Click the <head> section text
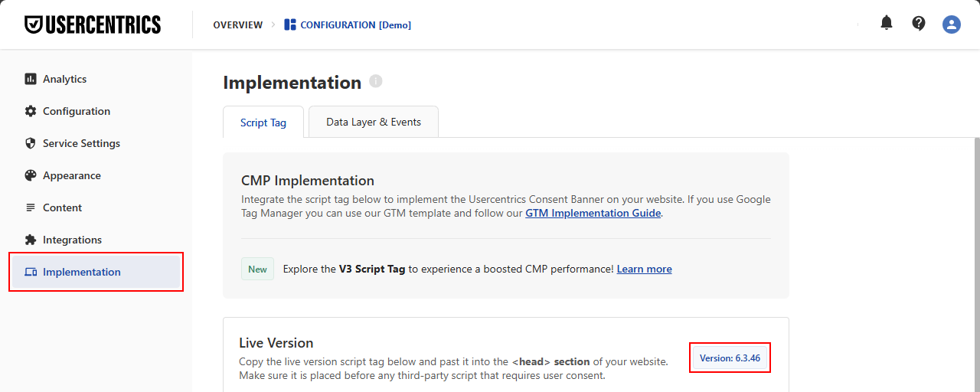 (x=551, y=361)
